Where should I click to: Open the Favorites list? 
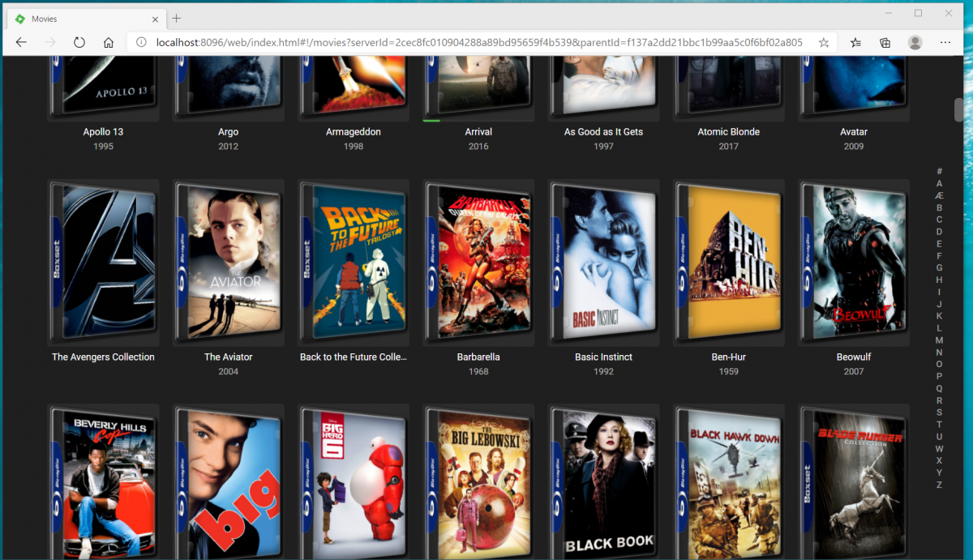coord(856,42)
